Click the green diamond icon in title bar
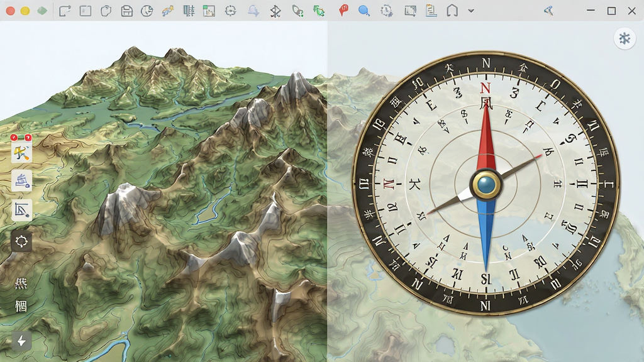 point(42,11)
